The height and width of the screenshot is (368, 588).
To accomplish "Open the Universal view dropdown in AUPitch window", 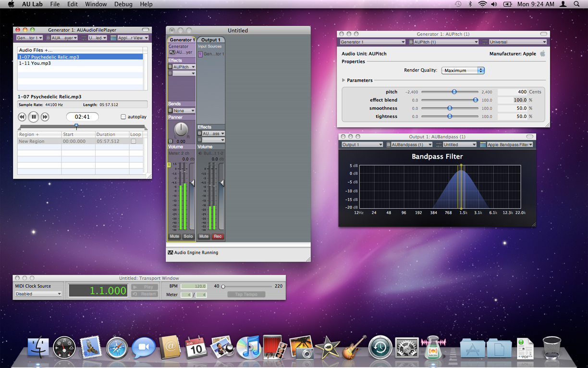I will coord(518,42).
